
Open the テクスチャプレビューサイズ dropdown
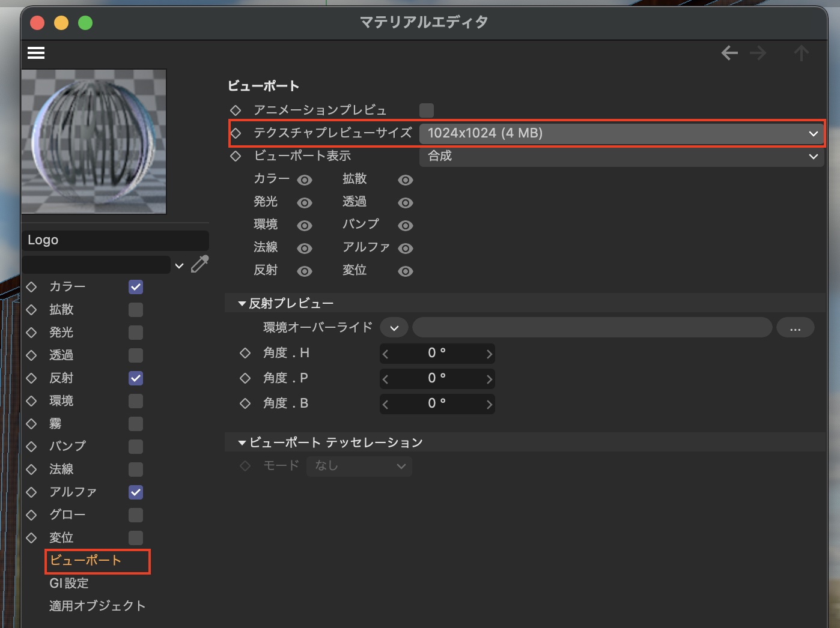(x=621, y=133)
